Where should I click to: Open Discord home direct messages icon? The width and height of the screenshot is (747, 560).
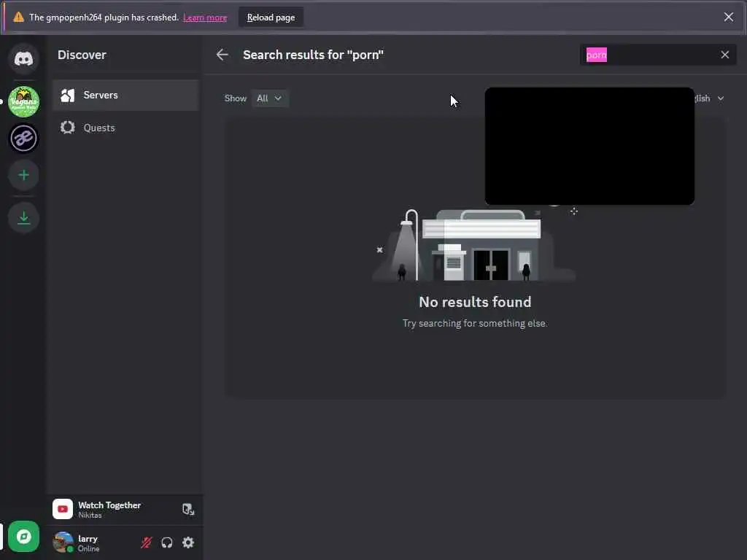pyautogui.click(x=23, y=59)
